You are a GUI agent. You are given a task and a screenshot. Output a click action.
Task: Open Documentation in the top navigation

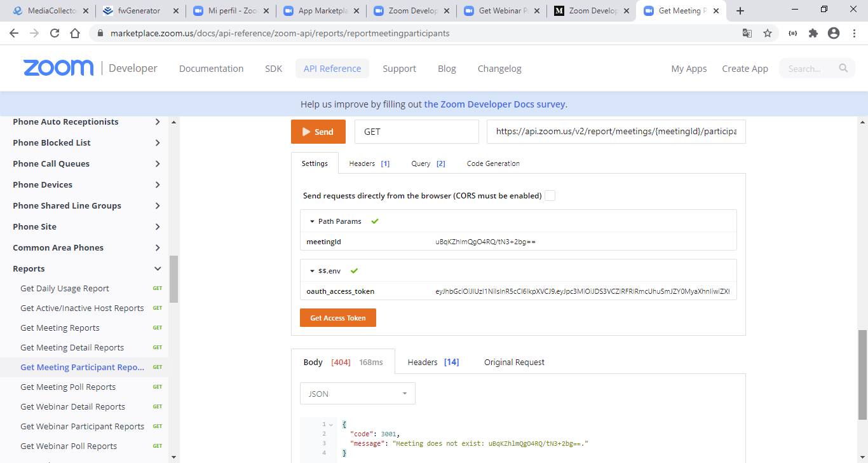211,68
